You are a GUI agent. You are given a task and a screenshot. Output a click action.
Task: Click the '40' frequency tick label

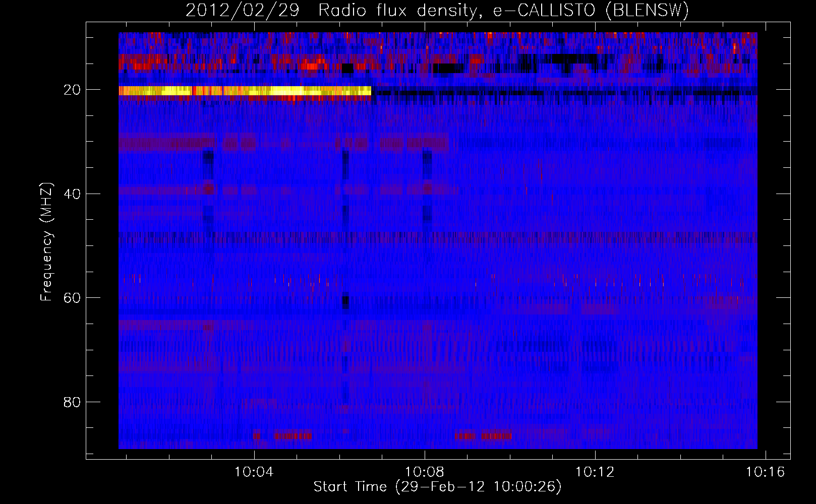73,194
